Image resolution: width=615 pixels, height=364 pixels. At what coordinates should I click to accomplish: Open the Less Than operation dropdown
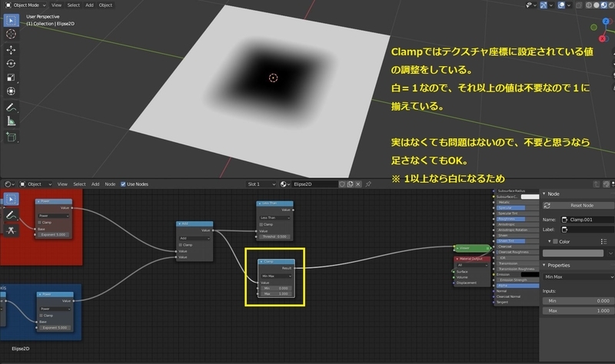[274, 217]
